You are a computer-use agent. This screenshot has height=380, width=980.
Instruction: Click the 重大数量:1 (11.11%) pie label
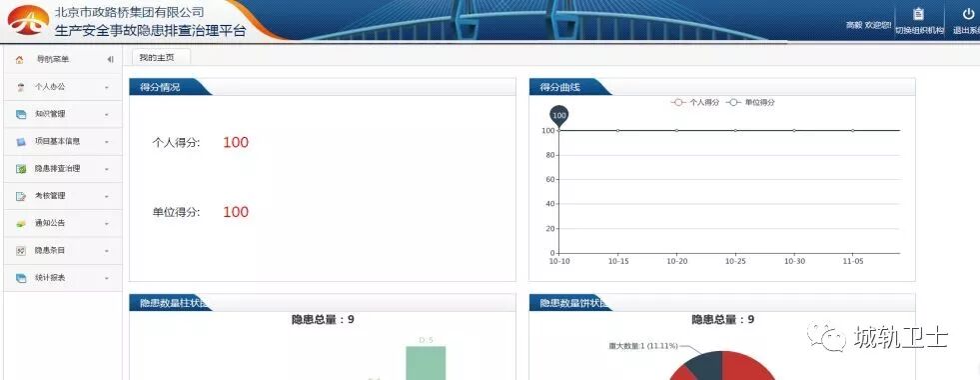(643, 345)
